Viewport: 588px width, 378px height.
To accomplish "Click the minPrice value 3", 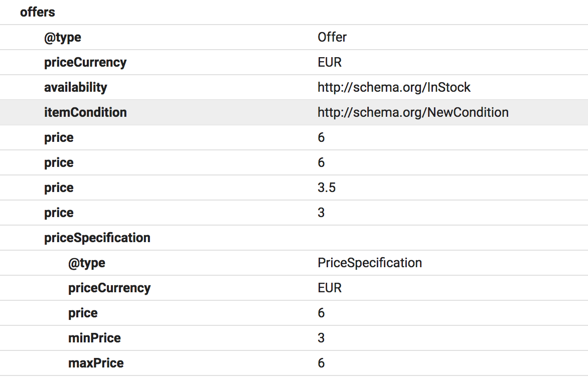I will coord(321,338).
